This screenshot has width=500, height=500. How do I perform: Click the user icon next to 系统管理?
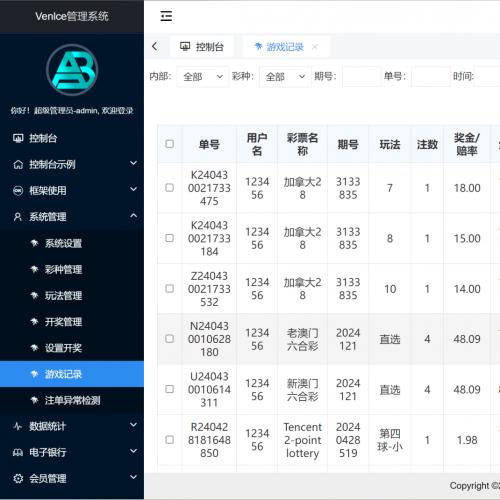[18, 217]
